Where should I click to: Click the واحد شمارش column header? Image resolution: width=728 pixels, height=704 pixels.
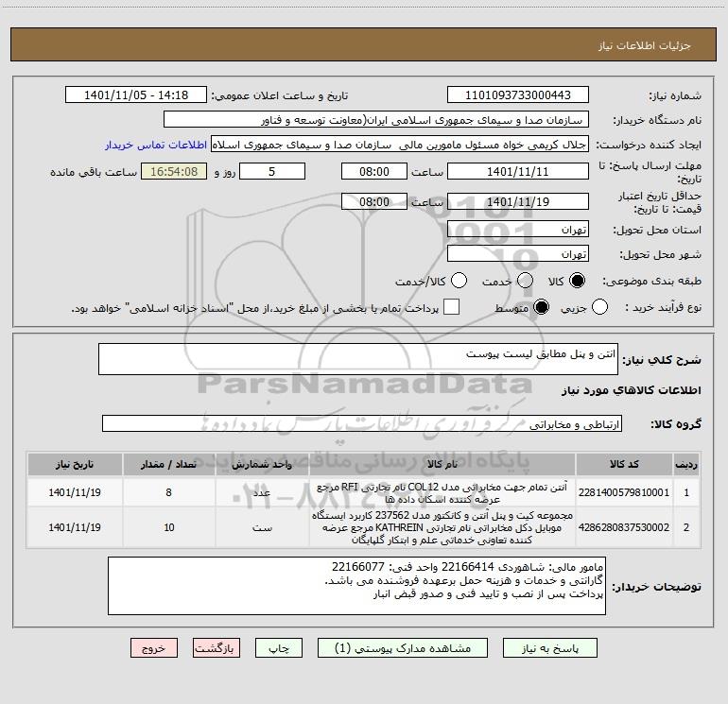[x=262, y=464]
